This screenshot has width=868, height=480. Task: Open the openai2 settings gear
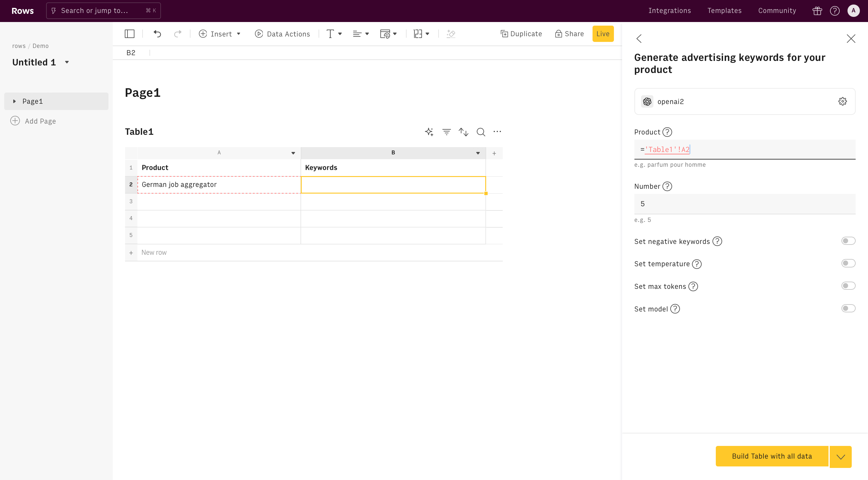pos(843,101)
